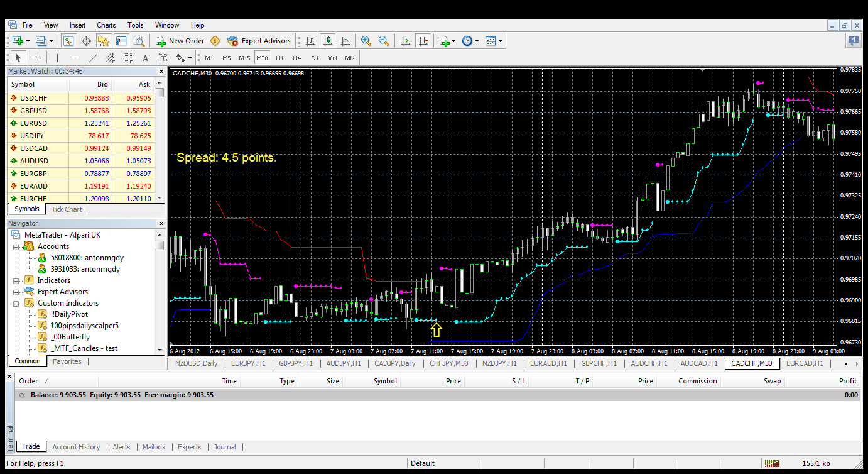Switch chart timeframe to D1
Screen dimensions: 868x474
click(315, 58)
